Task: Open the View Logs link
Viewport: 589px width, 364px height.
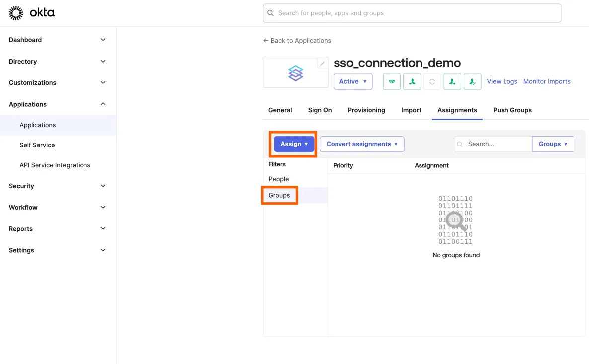Action: [502, 81]
